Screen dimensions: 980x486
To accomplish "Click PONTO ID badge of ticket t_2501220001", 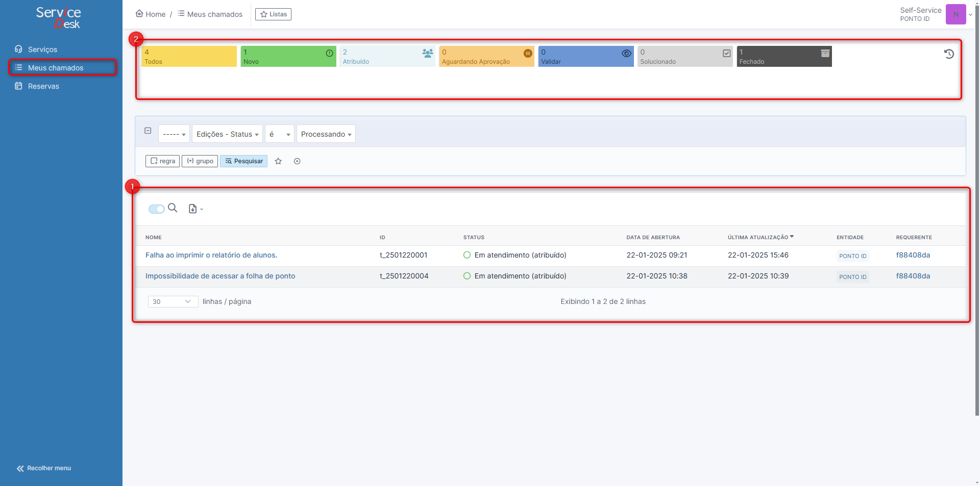I will tap(852, 256).
